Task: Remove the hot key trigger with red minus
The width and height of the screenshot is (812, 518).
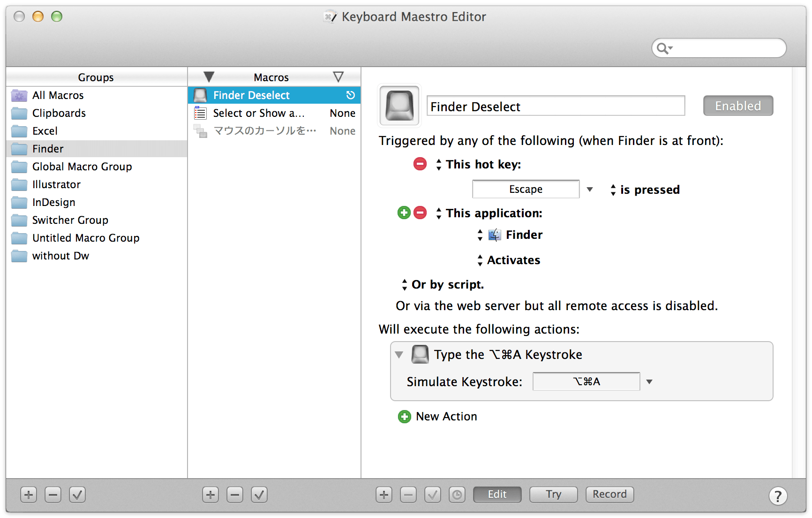Action: (x=420, y=164)
